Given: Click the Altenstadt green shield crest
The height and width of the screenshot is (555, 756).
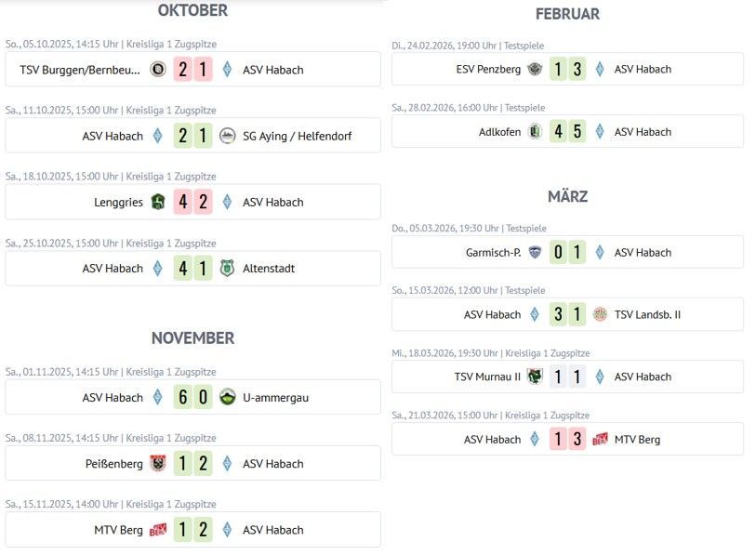Looking at the screenshot, I should tap(228, 268).
